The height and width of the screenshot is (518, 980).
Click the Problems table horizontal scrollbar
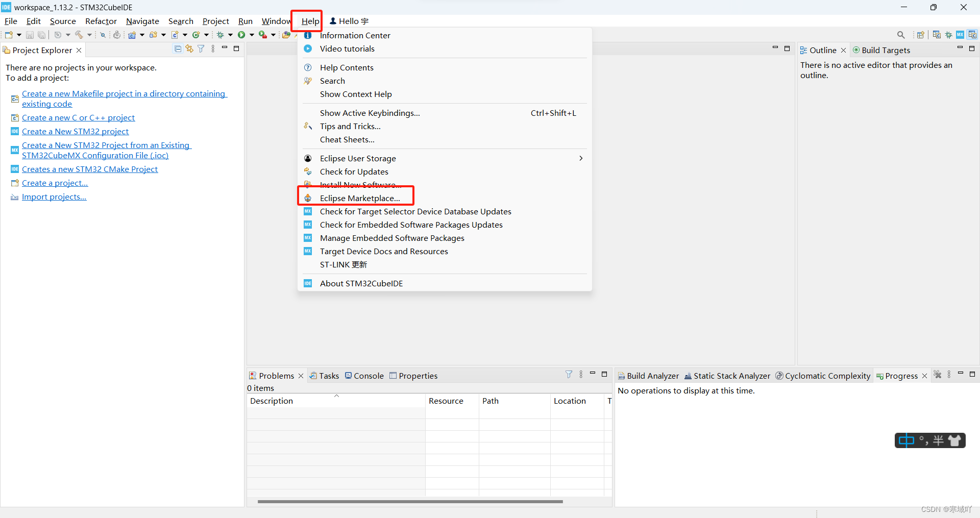[410, 501]
